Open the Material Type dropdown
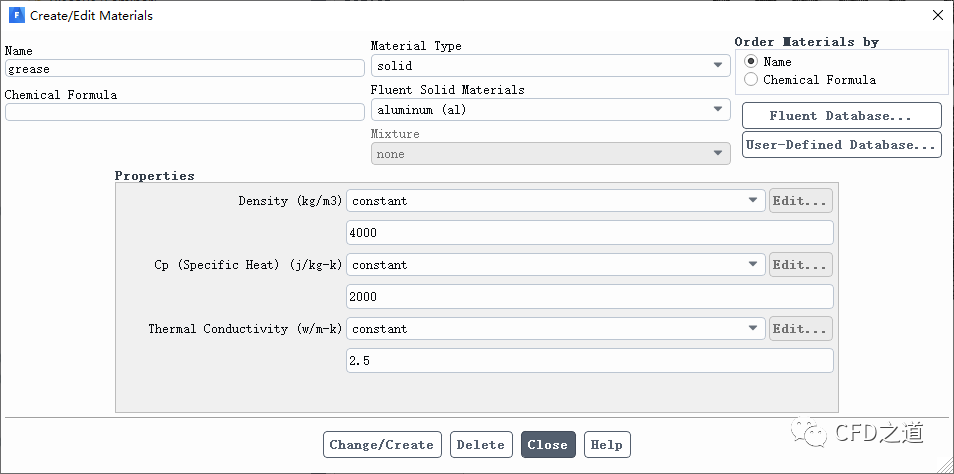Image resolution: width=954 pixels, height=474 pixels. [549, 66]
